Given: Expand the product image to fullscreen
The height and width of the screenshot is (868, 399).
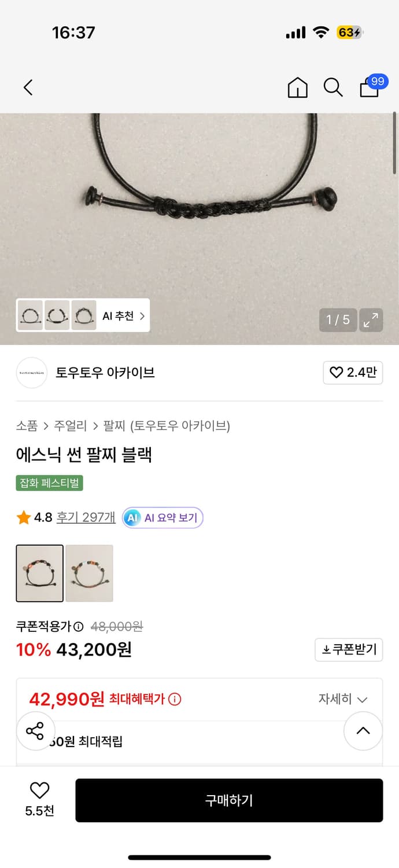Looking at the screenshot, I should pyautogui.click(x=371, y=319).
